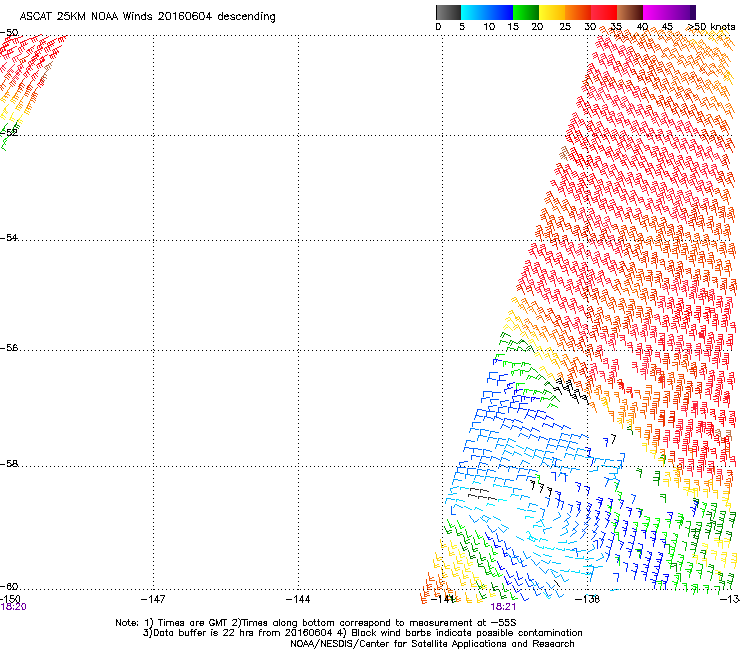Click the -58 latitude axis label
This screenshot has width=740, height=650.
tap(9, 464)
